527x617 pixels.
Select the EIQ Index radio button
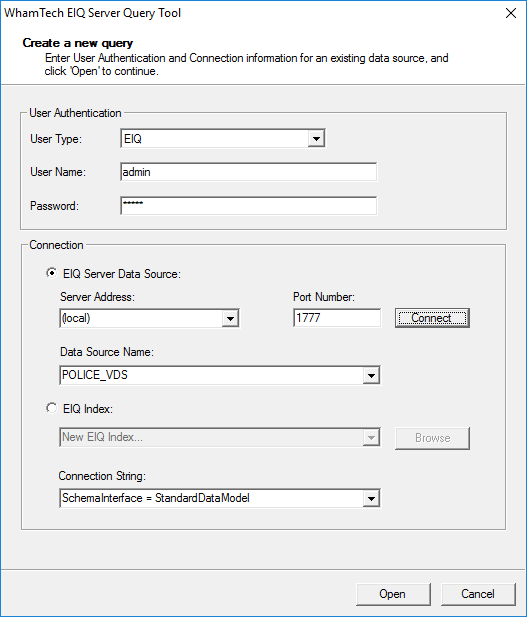pyautogui.click(x=51, y=408)
